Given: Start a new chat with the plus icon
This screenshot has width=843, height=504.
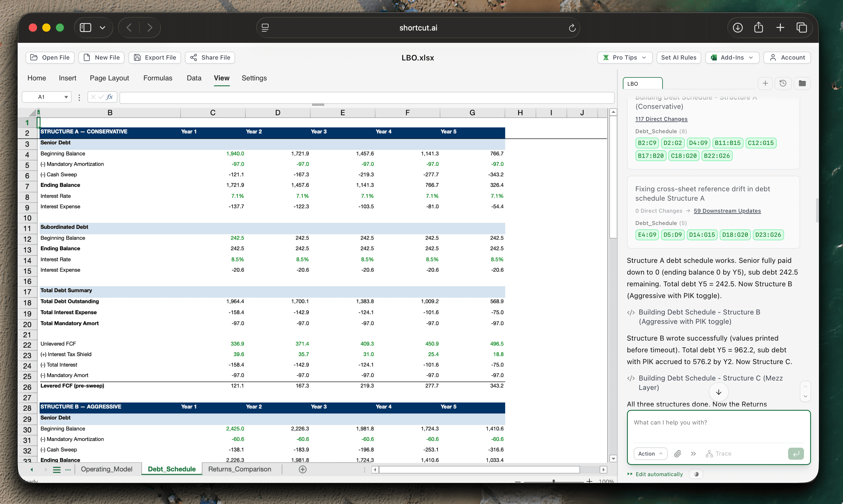Looking at the screenshot, I should pos(766,83).
